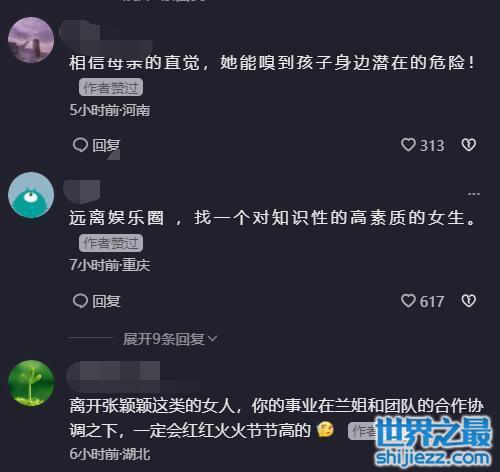Like the comment with 617 likes
The width and height of the screenshot is (500, 472).
point(408,301)
